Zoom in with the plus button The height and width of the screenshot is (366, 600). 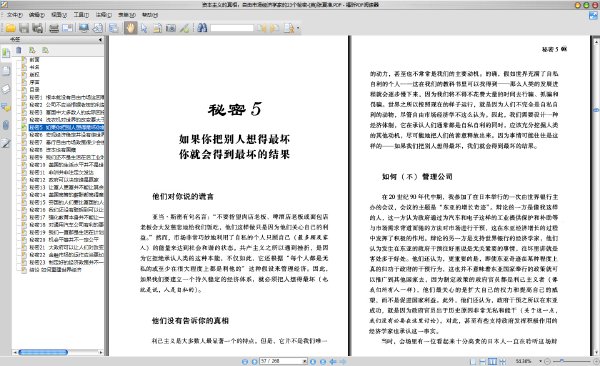[596, 361]
